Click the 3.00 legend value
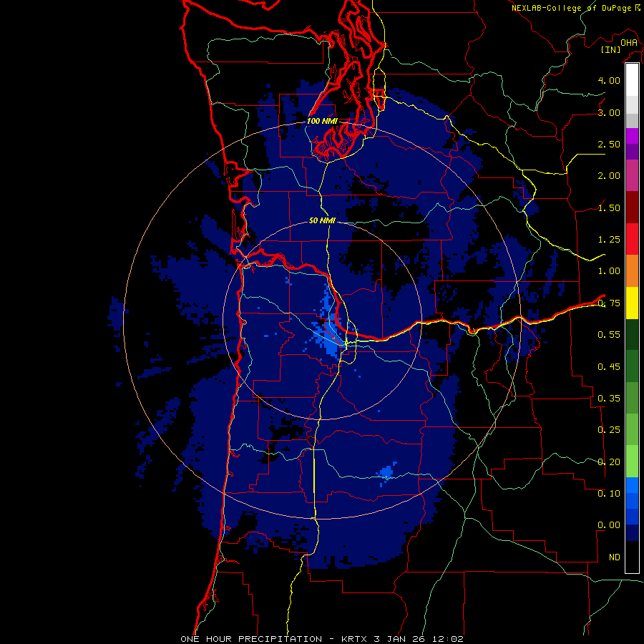The width and height of the screenshot is (644, 644). (609, 112)
